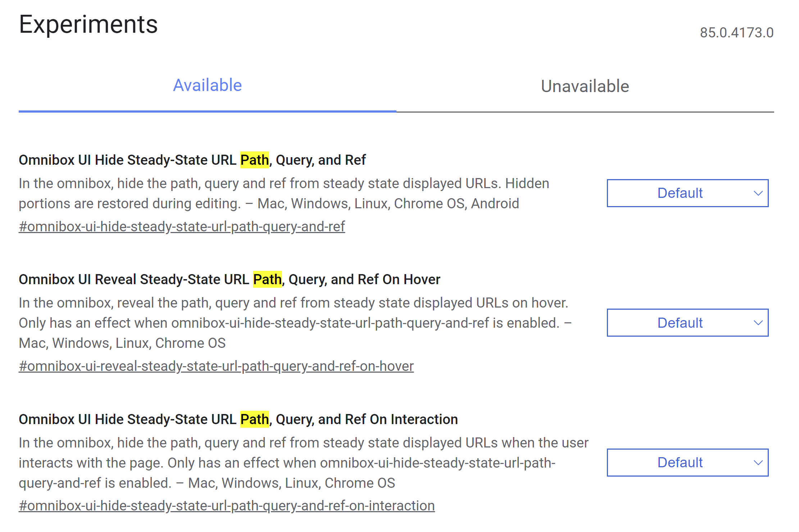Switch to the Unavailable tab
799x532 pixels.
click(x=585, y=86)
